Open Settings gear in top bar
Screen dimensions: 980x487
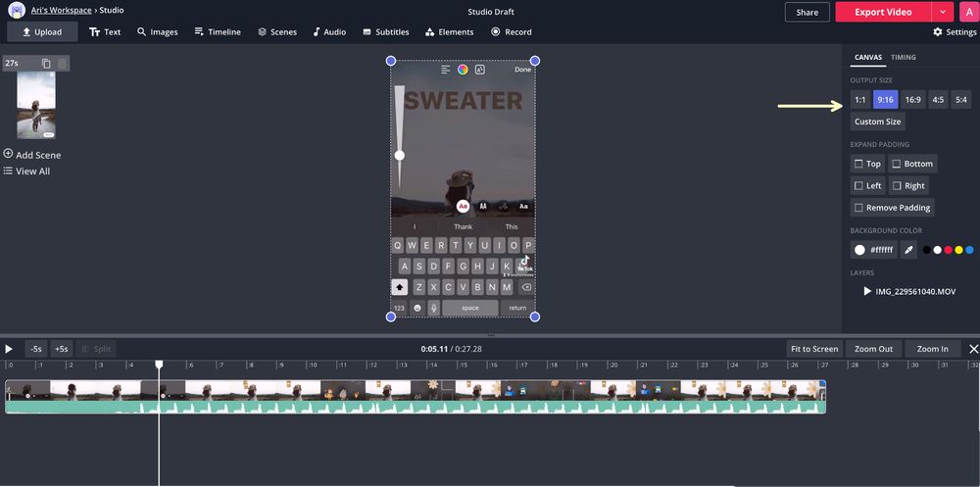[955, 31]
